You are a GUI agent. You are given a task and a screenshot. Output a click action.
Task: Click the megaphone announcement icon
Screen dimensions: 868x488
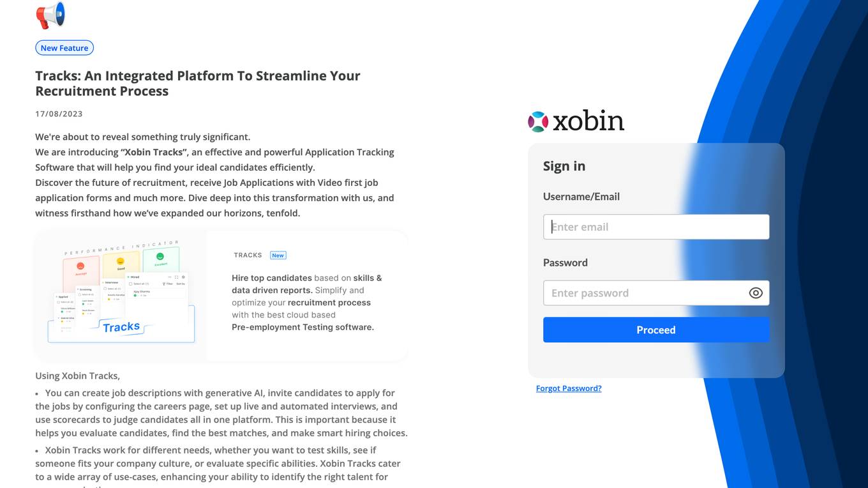(50, 15)
